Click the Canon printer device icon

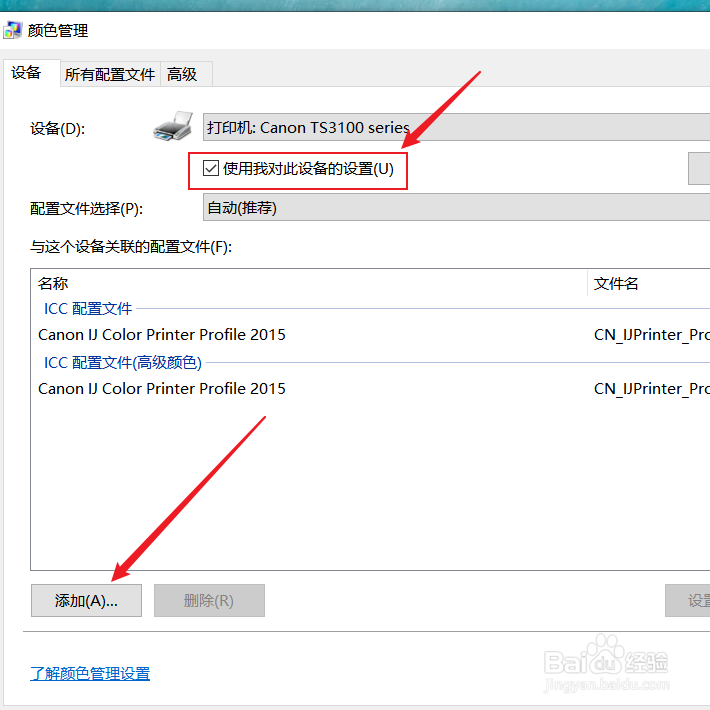[x=172, y=127]
